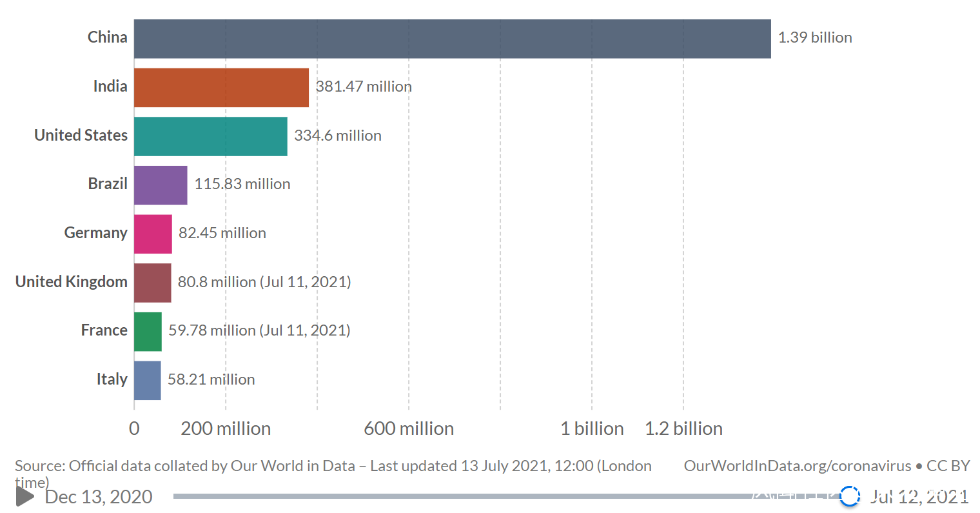Click the 1.39 billion value

click(815, 37)
